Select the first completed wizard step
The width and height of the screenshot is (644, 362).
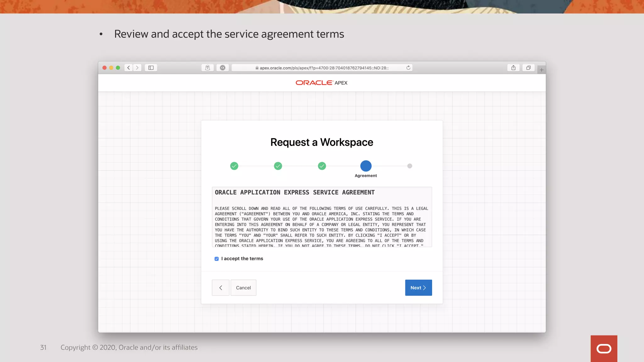coord(234,166)
